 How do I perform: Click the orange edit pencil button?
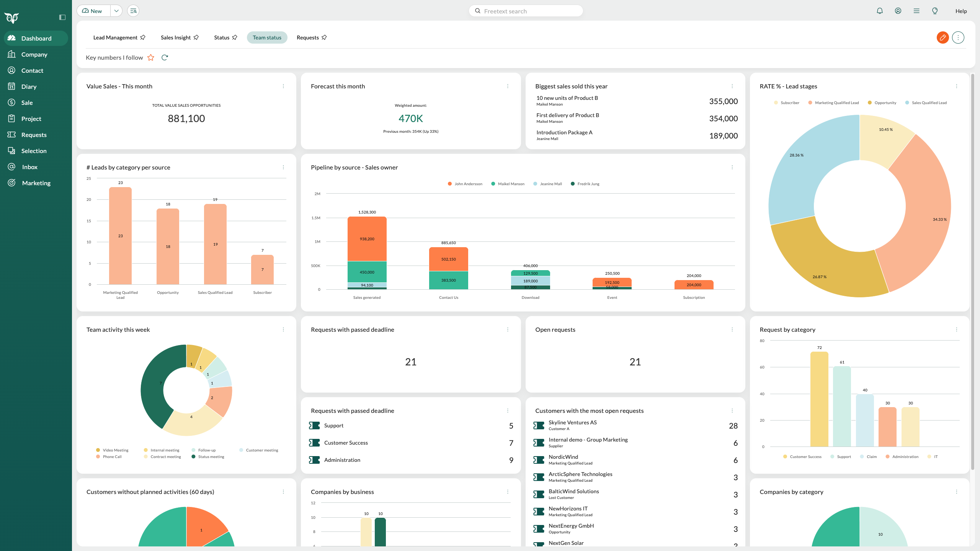942,37
